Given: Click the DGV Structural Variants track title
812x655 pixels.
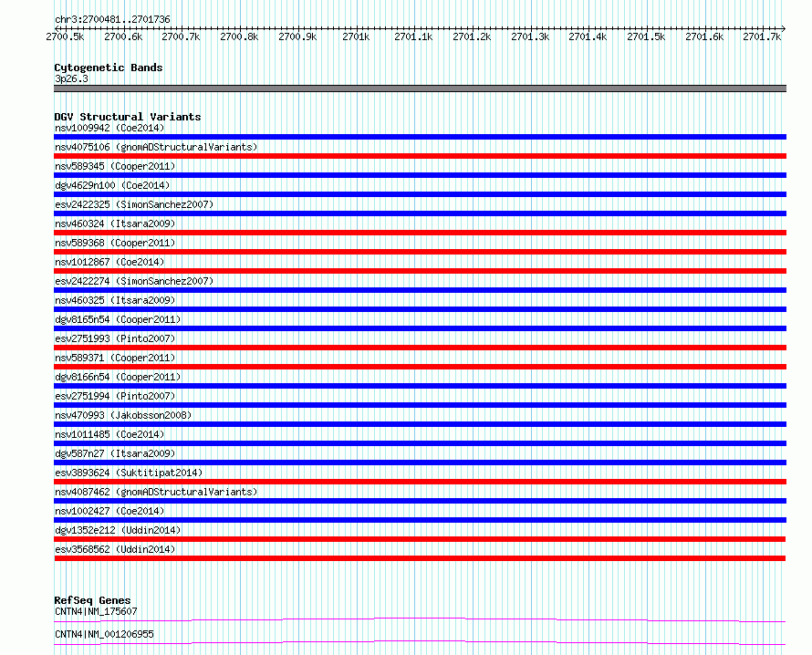Looking at the screenshot, I should [x=128, y=117].
